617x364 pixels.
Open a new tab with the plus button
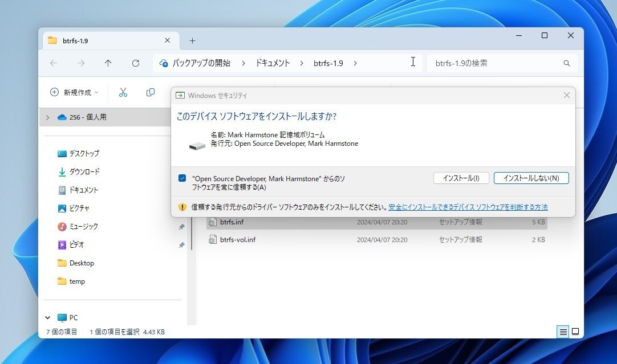pyautogui.click(x=192, y=40)
